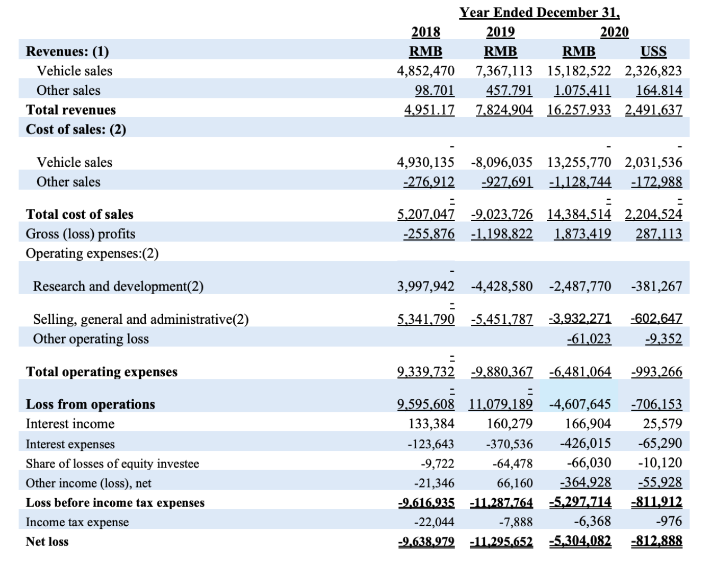Click the US$ column currency header

coord(653,51)
